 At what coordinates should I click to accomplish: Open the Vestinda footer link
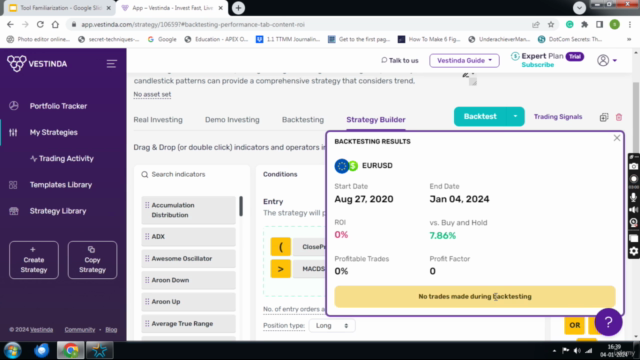(x=42, y=329)
